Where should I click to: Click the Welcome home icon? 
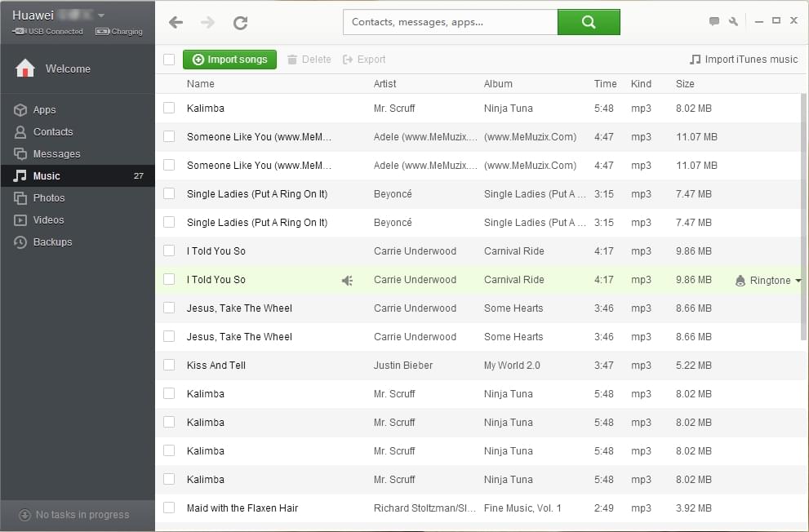[x=25, y=69]
